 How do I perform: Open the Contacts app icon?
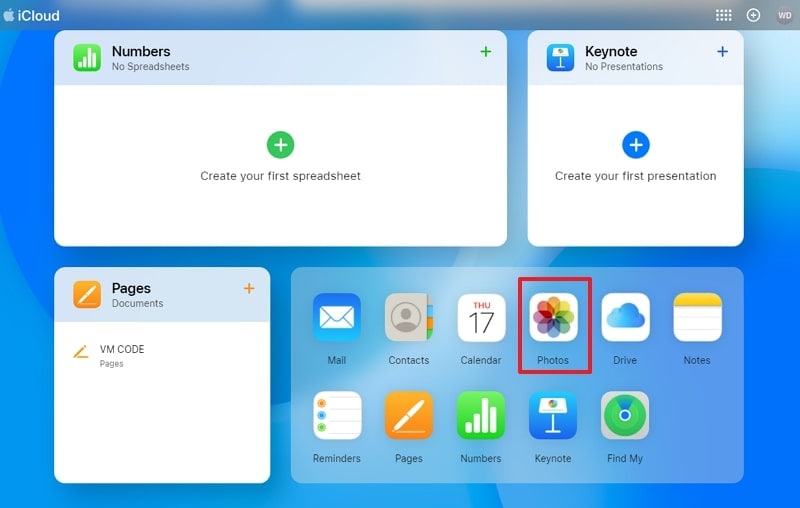pyautogui.click(x=409, y=317)
